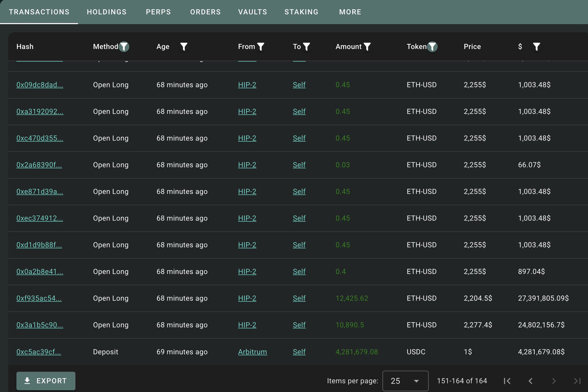
Task: Switch to the Holdings tab
Action: 107,12
